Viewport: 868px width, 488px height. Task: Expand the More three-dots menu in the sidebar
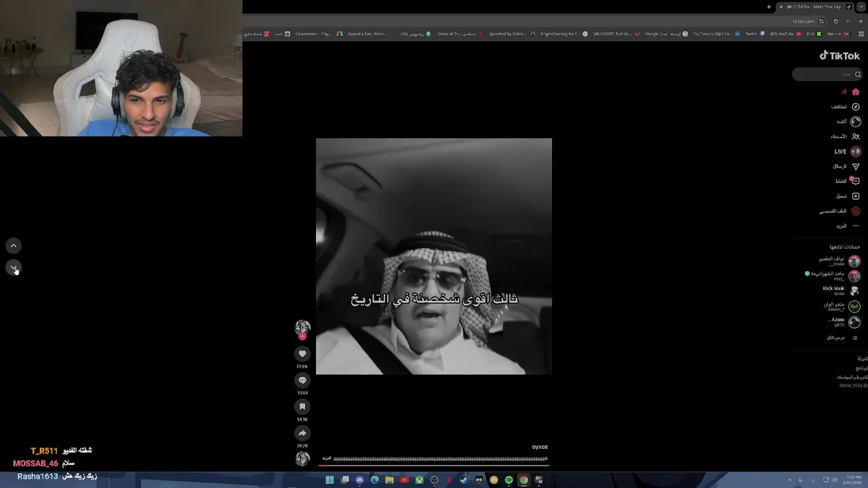pyautogui.click(x=848, y=226)
